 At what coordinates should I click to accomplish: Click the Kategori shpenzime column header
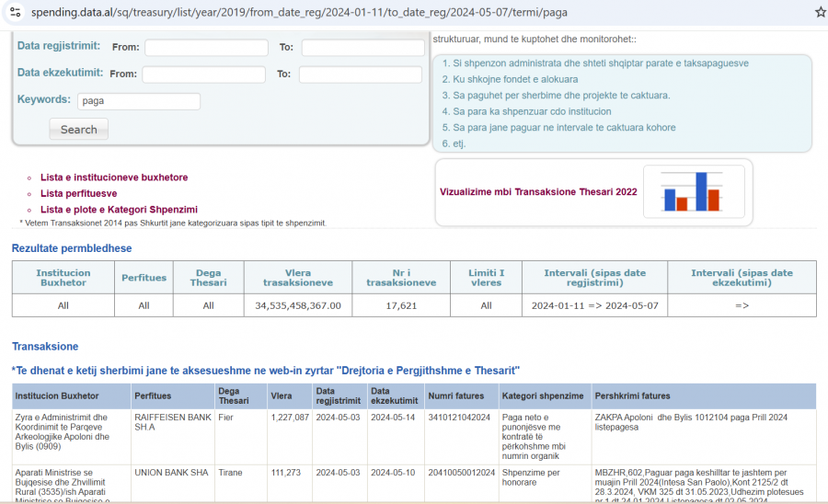pyautogui.click(x=545, y=396)
